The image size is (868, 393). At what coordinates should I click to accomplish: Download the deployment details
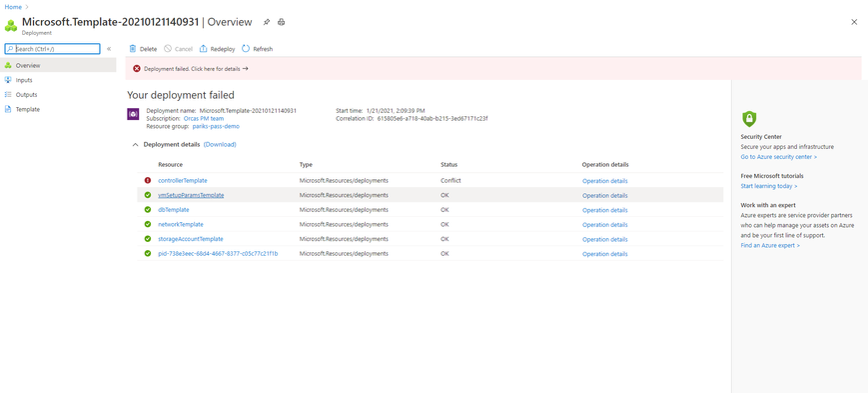[x=220, y=145]
